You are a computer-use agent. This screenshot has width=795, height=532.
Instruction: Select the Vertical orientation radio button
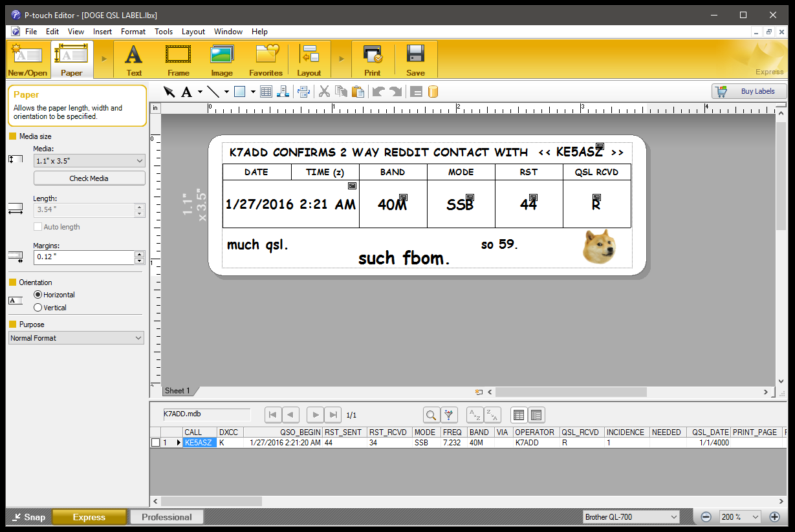point(38,307)
